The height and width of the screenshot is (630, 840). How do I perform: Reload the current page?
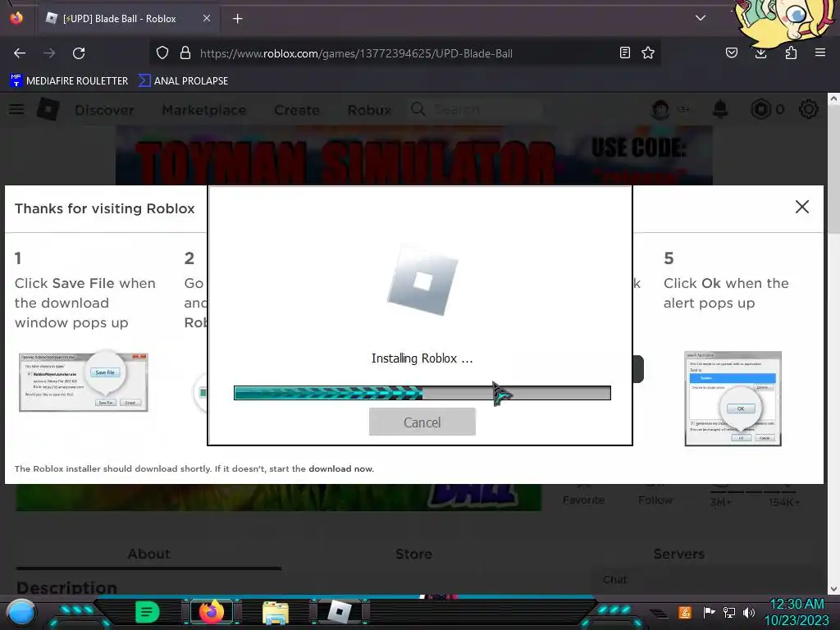click(x=79, y=53)
